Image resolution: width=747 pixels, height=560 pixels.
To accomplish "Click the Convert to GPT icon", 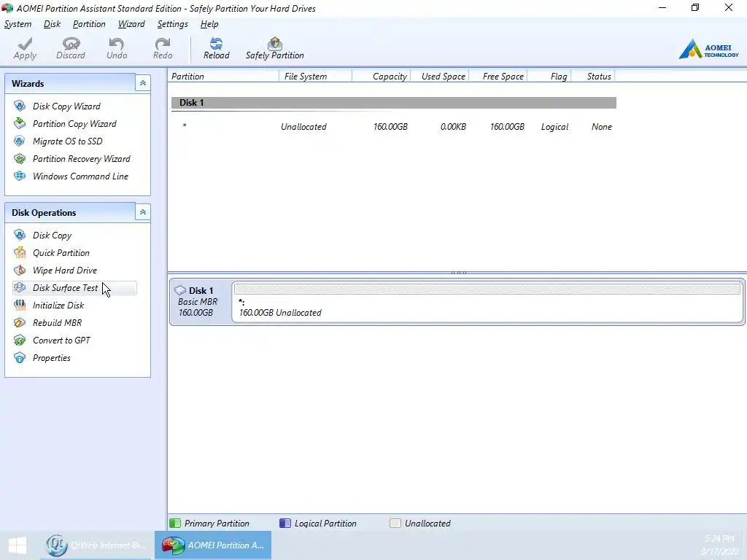I will (20, 340).
